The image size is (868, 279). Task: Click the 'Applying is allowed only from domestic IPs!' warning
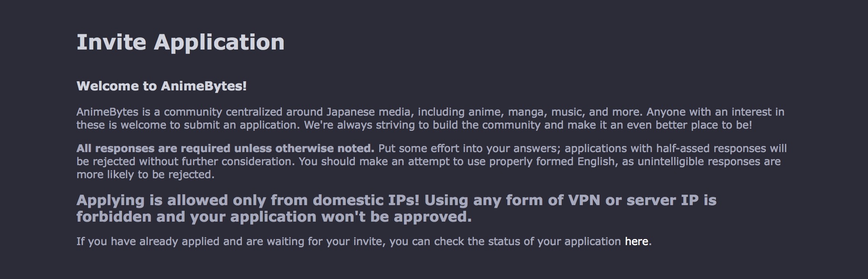pos(248,200)
